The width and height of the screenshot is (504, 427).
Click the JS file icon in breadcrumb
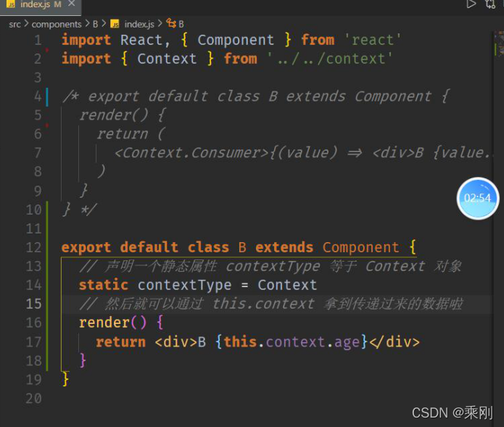tap(115, 24)
